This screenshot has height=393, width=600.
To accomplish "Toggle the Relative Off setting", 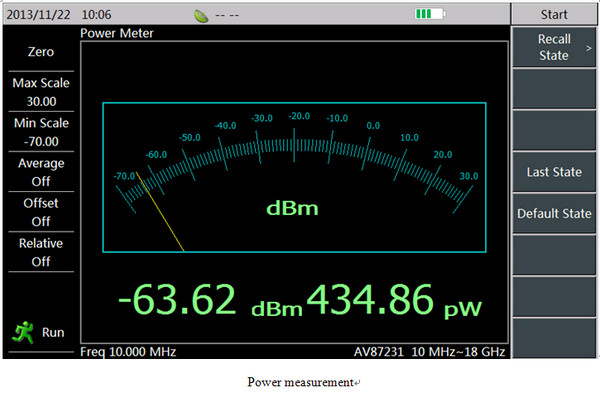I will (x=41, y=252).
